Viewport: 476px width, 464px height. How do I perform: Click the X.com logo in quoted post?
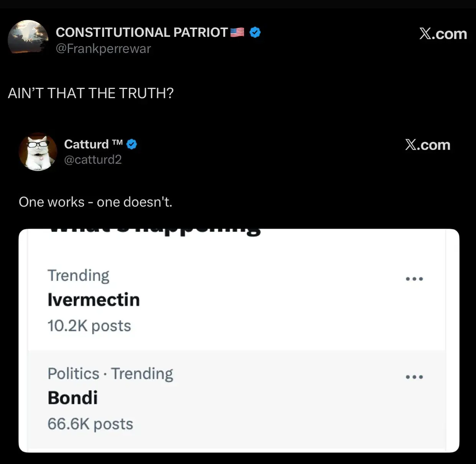428,145
